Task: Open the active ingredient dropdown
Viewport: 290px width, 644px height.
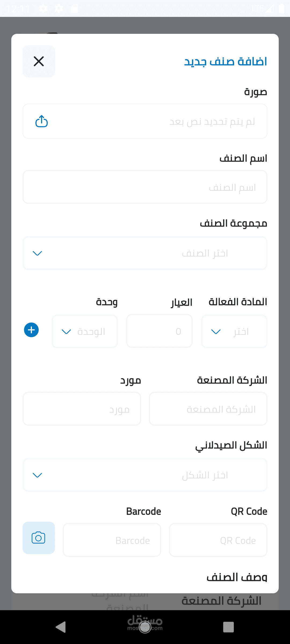Action: (234, 332)
